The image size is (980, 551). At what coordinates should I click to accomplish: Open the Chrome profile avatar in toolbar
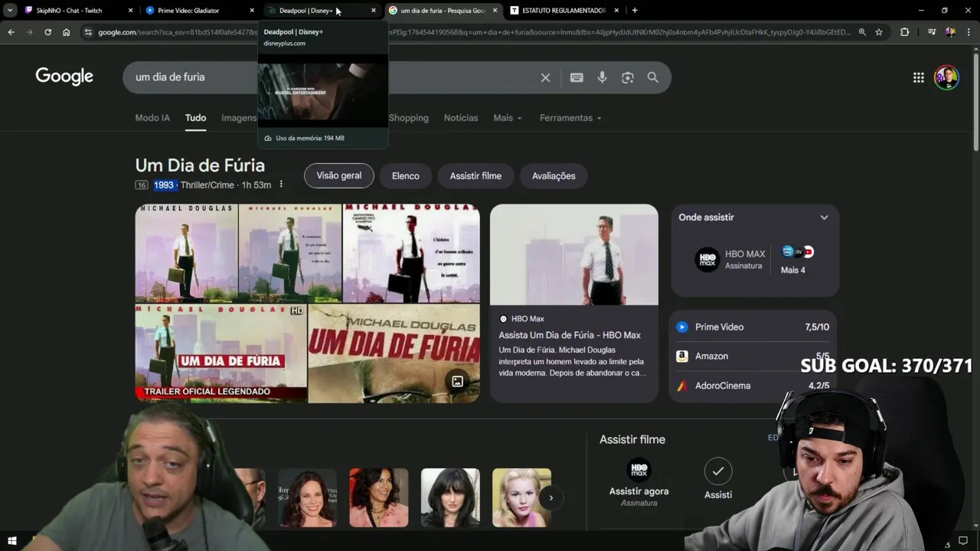click(950, 32)
